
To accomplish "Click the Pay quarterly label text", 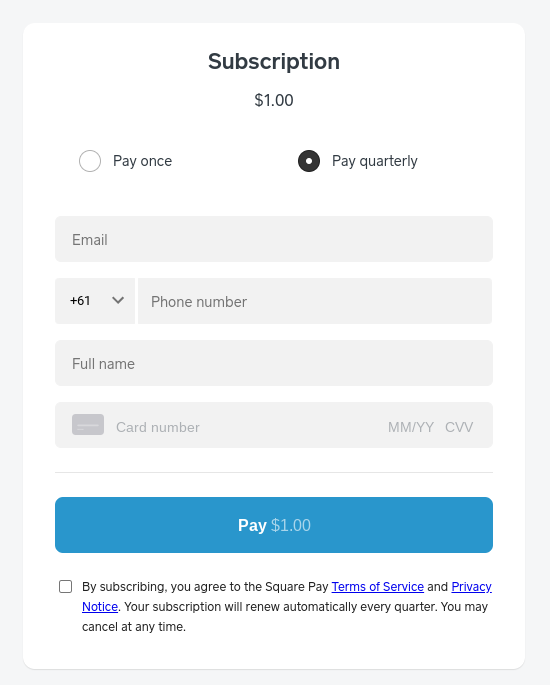I will [375, 161].
